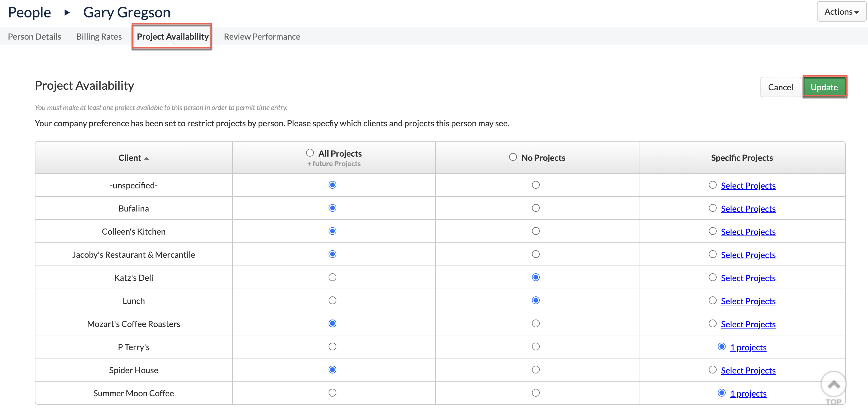Choose All Projects for Mozart's Coffee Roasters
The image size is (868, 414).
click(332, 323)
